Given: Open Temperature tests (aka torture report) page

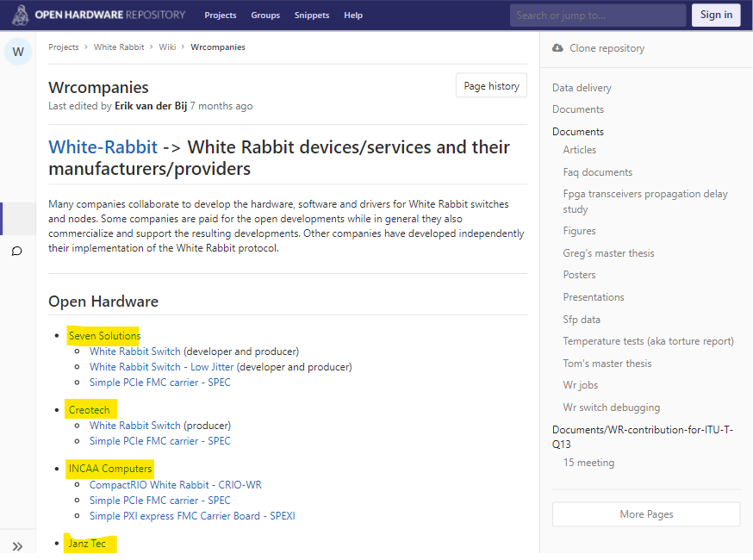Looking at the screenshot, I should (648, 341).
